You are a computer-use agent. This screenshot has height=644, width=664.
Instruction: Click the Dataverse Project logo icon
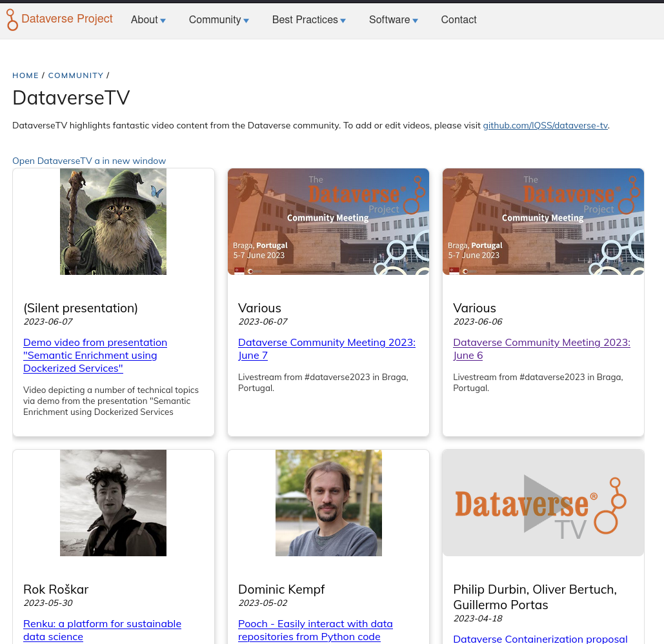[x=12, y=20]
